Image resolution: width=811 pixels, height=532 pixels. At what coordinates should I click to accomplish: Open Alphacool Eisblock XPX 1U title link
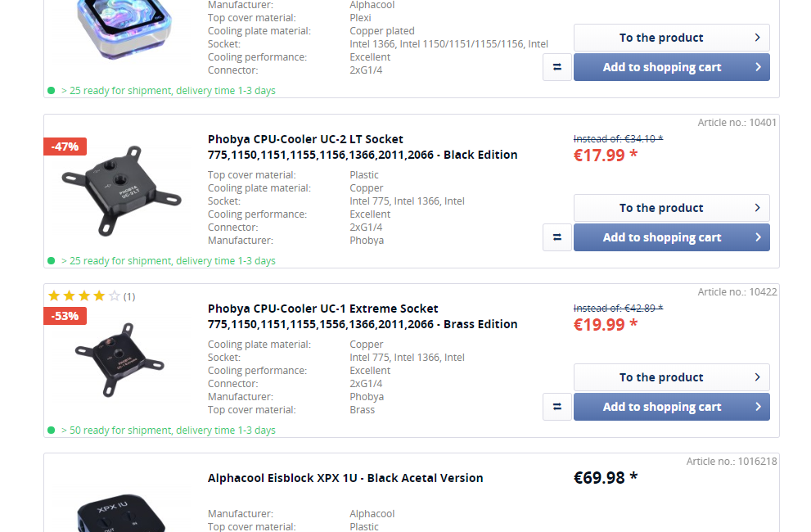345,478
